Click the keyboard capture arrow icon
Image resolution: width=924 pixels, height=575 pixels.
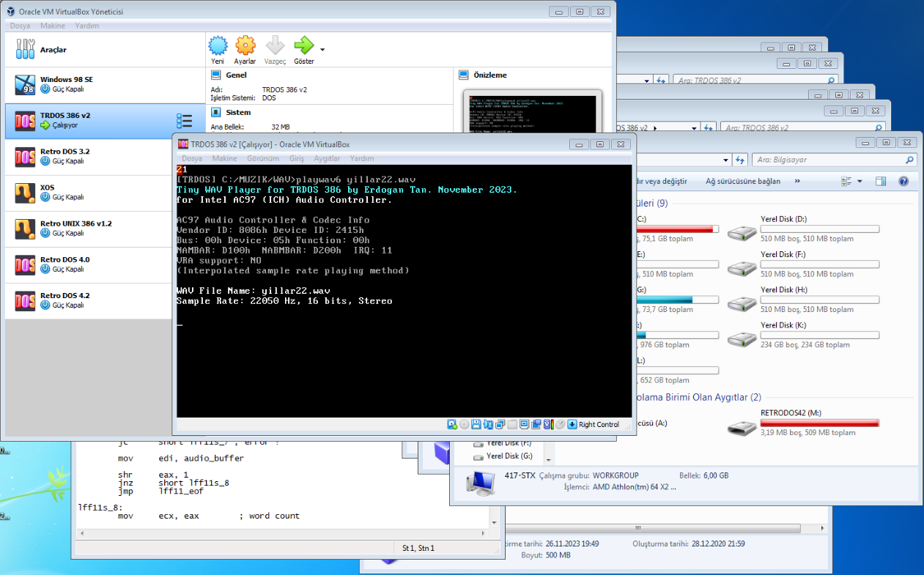click(572, 424)
